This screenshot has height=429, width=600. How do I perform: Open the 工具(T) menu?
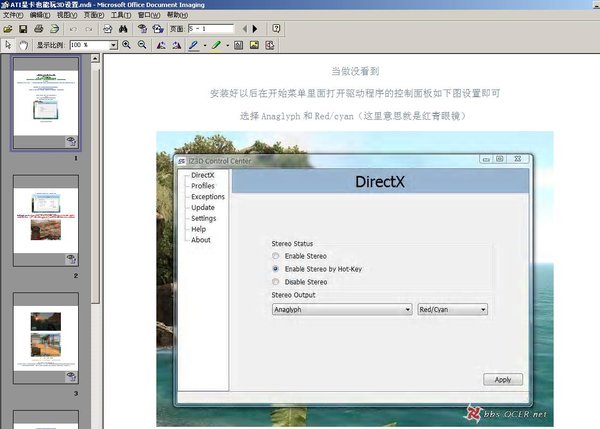[x=121, y=15]
